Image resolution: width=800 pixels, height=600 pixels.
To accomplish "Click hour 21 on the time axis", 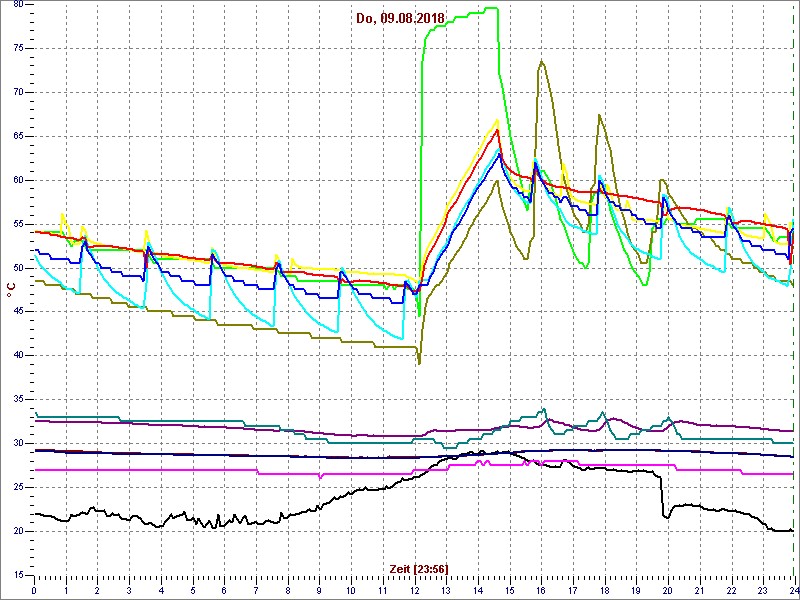I will click(x=699, y=590).
